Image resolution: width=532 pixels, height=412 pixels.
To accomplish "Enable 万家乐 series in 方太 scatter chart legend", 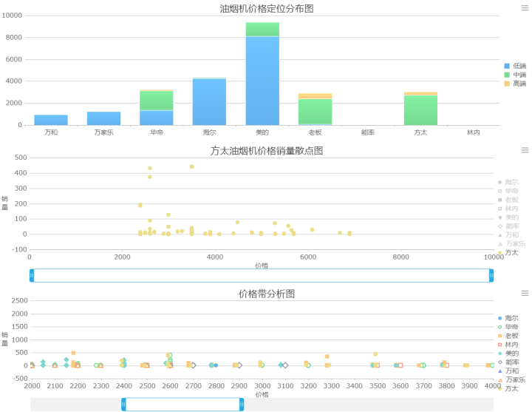I will coord(511,244).
